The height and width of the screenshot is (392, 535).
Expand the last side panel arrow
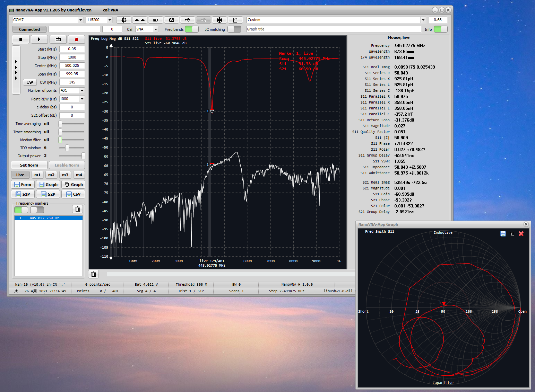[16, 78]
